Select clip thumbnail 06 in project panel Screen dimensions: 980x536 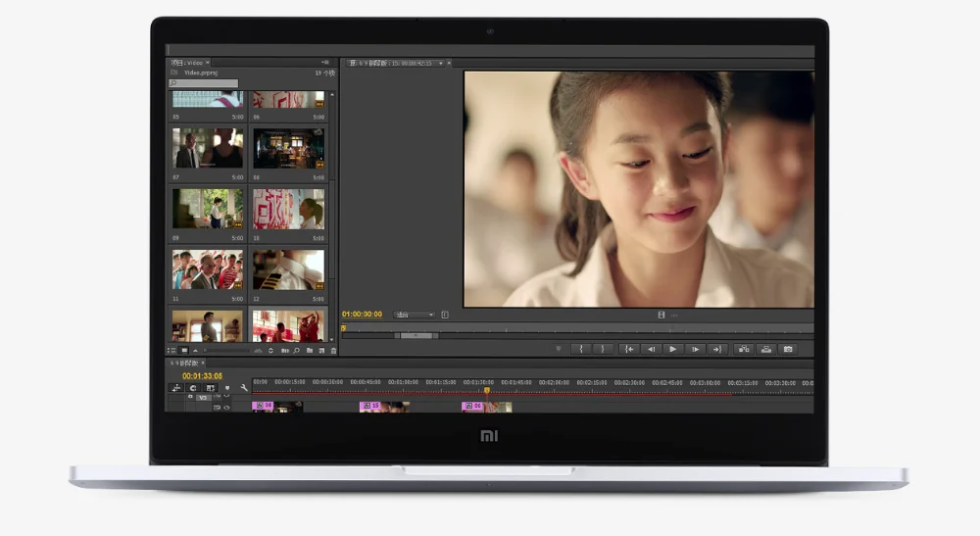[288, 99]
